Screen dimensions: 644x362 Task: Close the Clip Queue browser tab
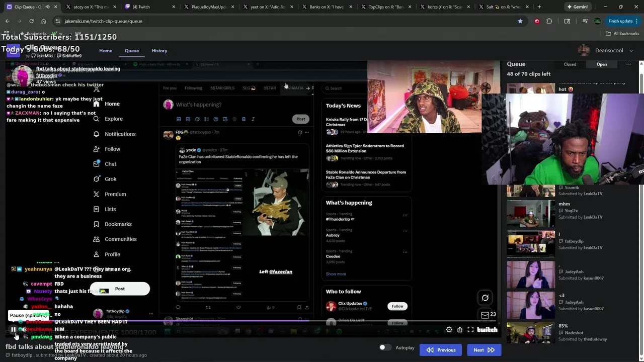[55, 7]
